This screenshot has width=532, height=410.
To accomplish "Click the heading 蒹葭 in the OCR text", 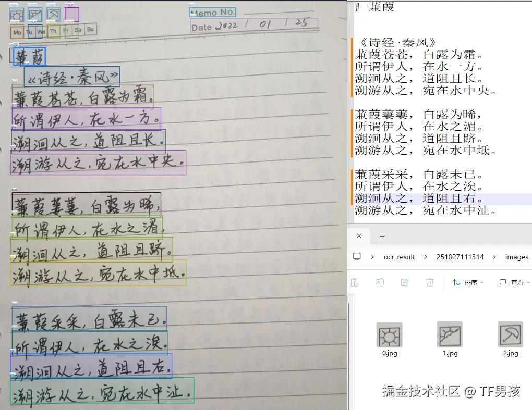I will pos(381,6).
